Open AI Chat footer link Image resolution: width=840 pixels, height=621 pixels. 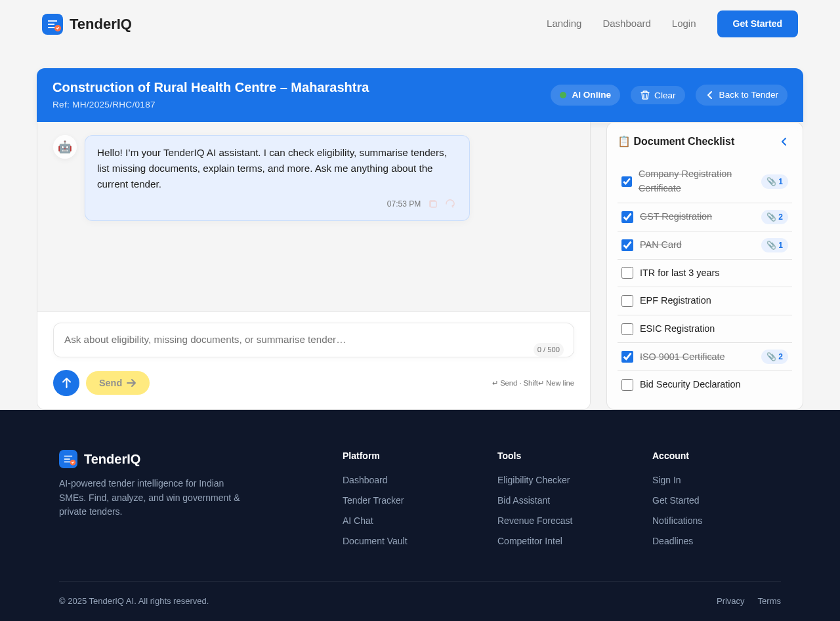pos(358,521)
